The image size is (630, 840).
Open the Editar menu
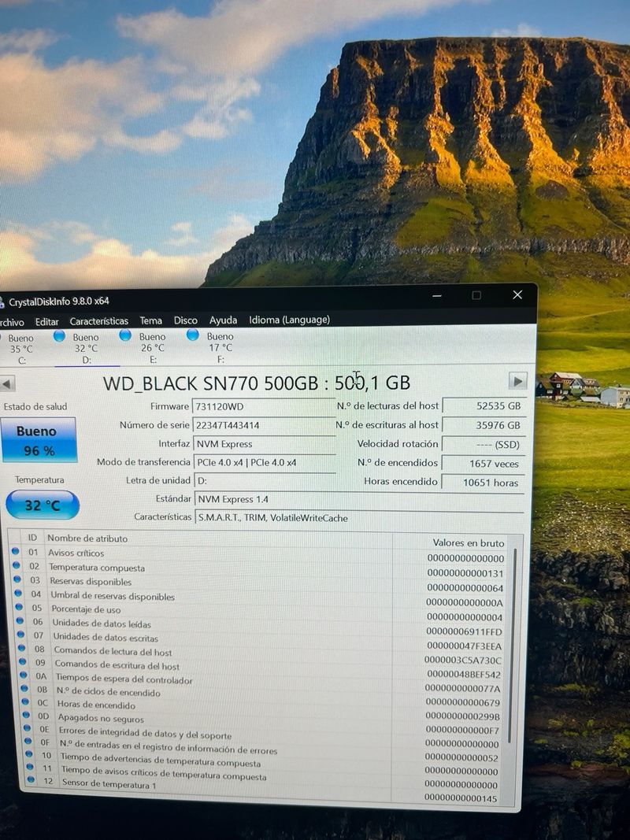click(x=46, y=321)
